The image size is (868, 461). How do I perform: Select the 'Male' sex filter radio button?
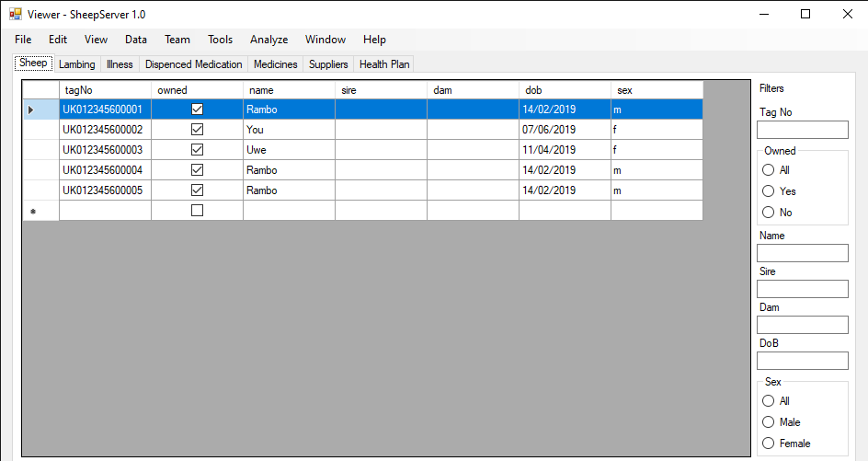point(769,422)
